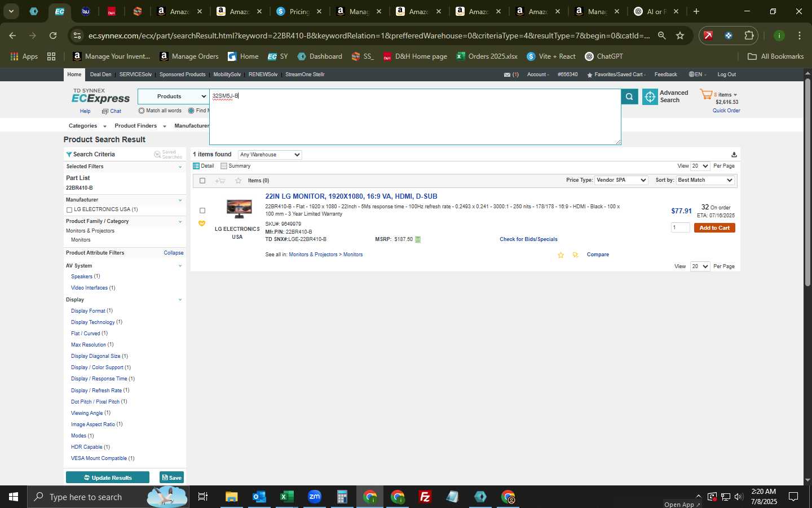Open Advanced Search target icon
Screen dimensions: 812x508
[650, 97]
